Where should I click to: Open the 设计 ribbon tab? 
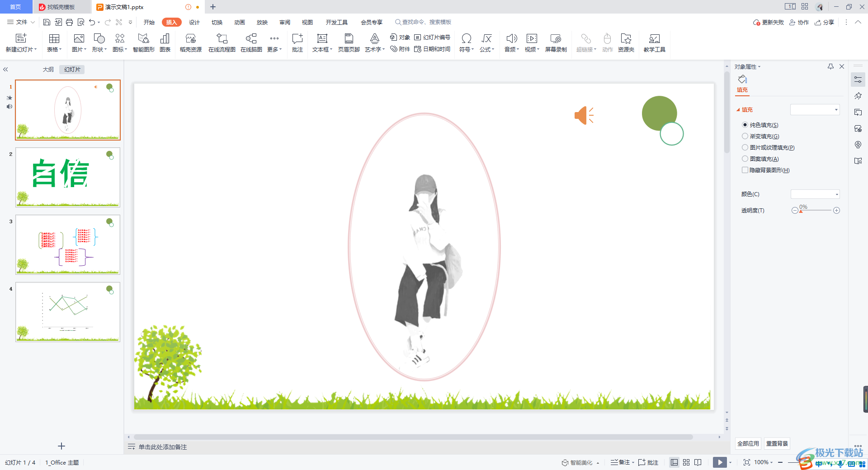(194, 22)
